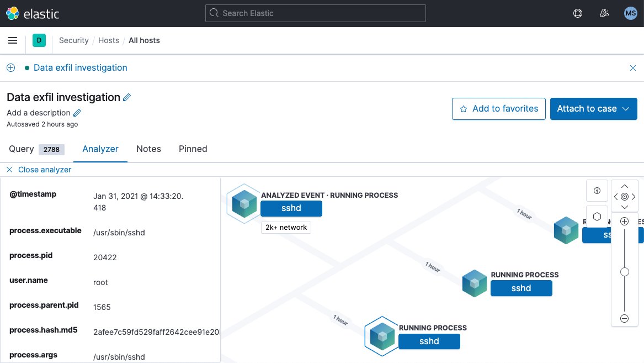Switch to the Query tab
Screen dimensions: 644x363
[x=21, y=149]
